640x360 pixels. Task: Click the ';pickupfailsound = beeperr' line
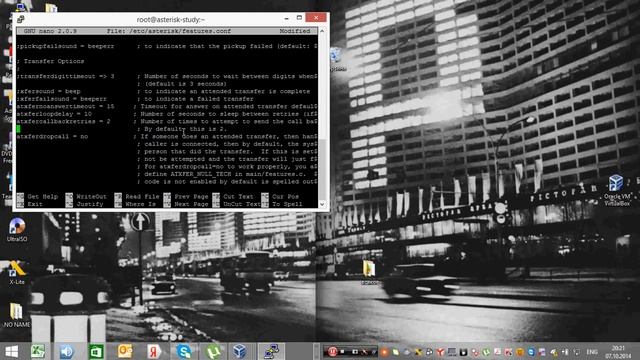point(65,46)
